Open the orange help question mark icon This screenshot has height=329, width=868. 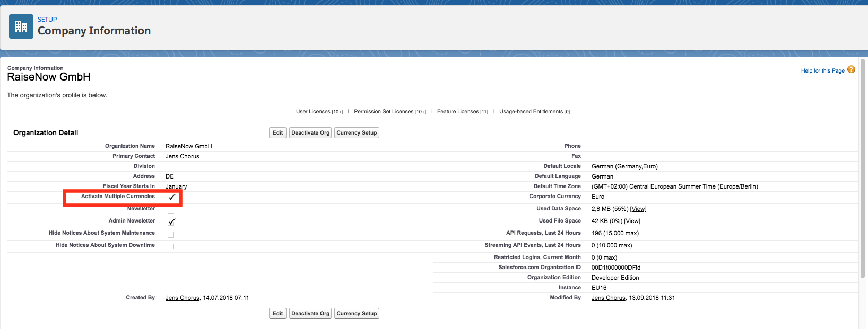click(x=851, y=69)
